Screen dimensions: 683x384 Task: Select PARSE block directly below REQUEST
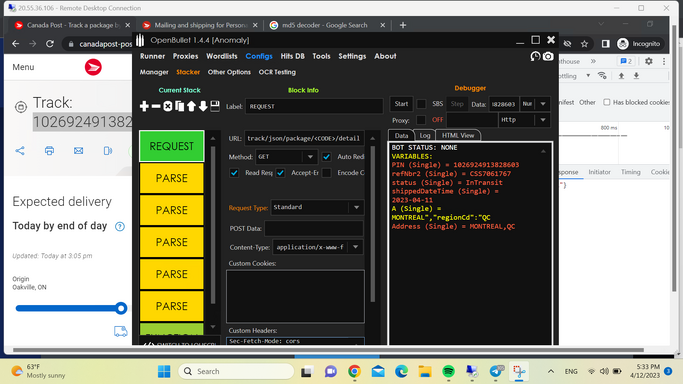click(x=172, y=178)
